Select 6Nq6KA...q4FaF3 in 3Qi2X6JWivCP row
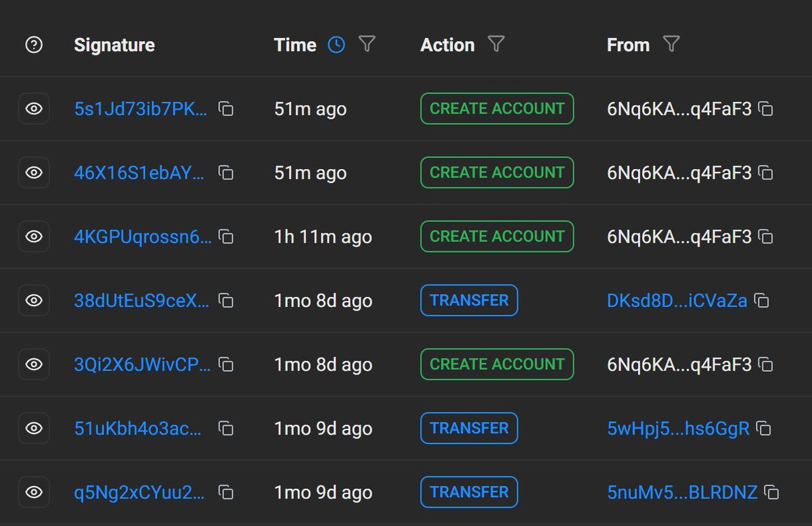The width and height of the screenshot is (812, 526). click(x=679, y=364)
